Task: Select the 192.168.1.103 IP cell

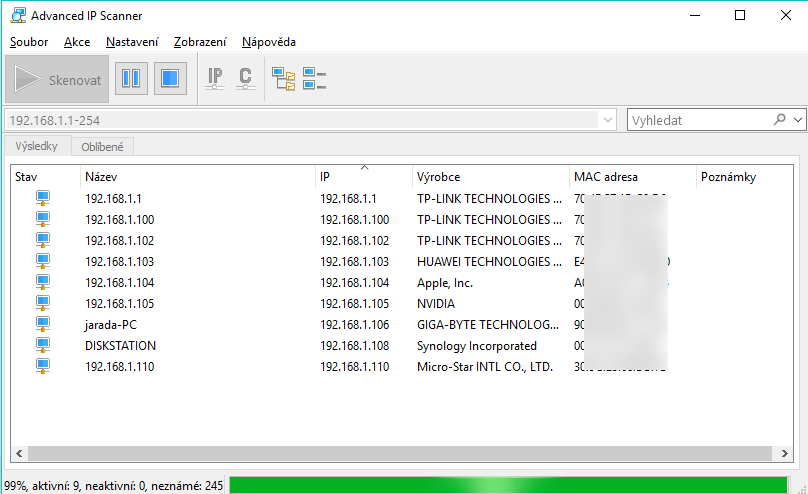Action: click(355, 262)
